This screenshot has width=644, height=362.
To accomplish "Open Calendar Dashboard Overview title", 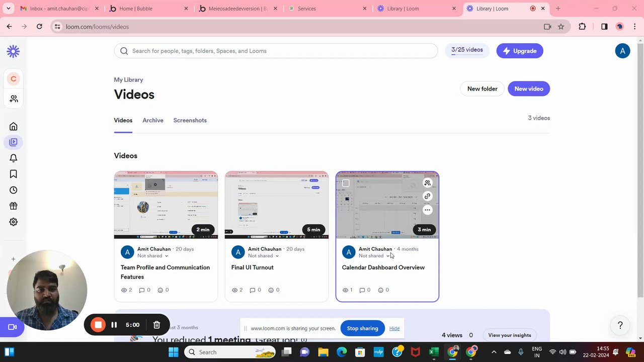I will [x=383, y=267].
